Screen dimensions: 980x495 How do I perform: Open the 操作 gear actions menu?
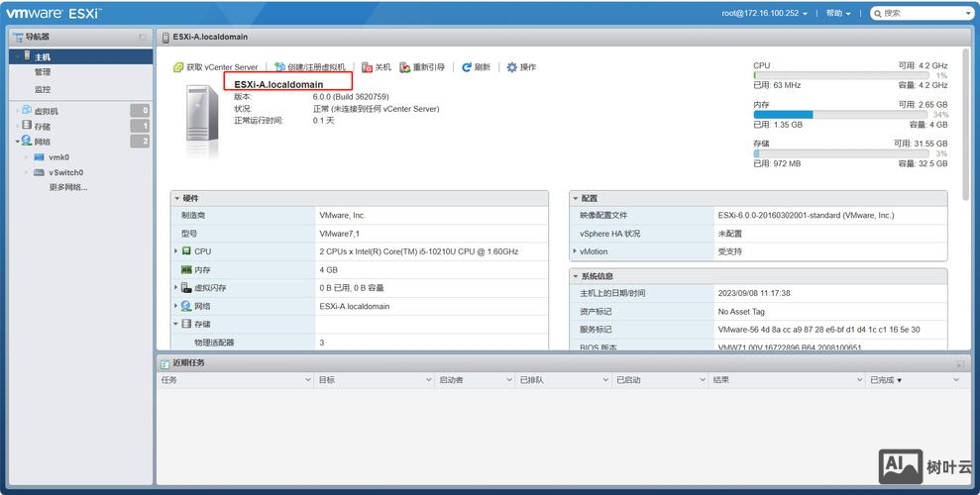[512, 67]
